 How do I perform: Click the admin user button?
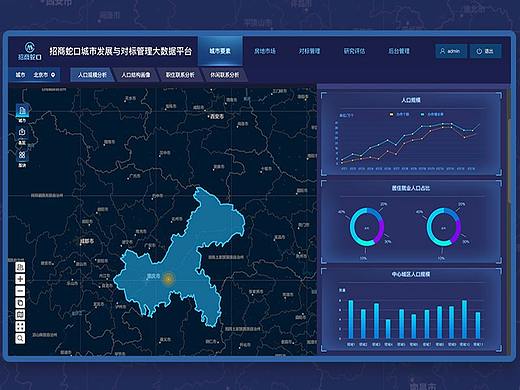point(451,51)
